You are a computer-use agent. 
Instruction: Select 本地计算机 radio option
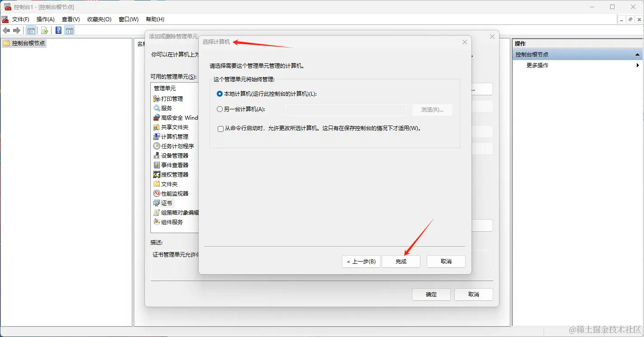coord(220,94)
